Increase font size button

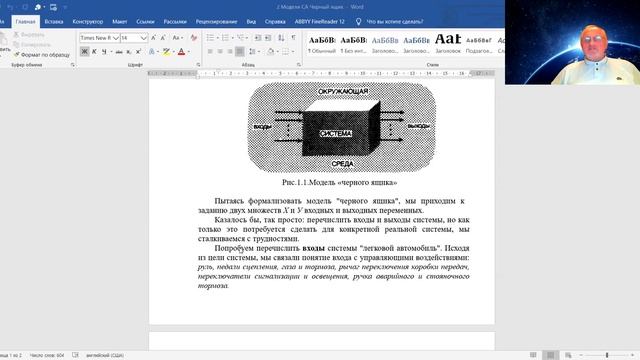pyautogui.click(x=153, y=38)
